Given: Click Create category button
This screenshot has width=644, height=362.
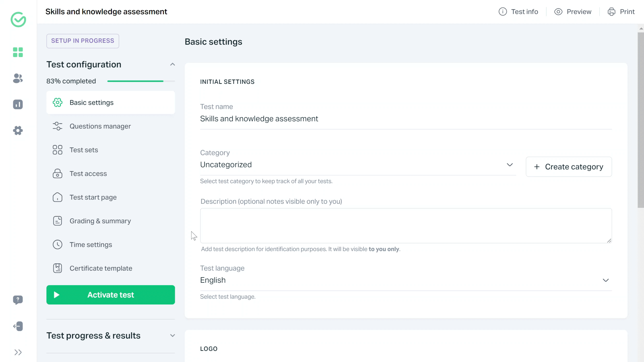Looking at the screenshot, I should pos(569,167).
